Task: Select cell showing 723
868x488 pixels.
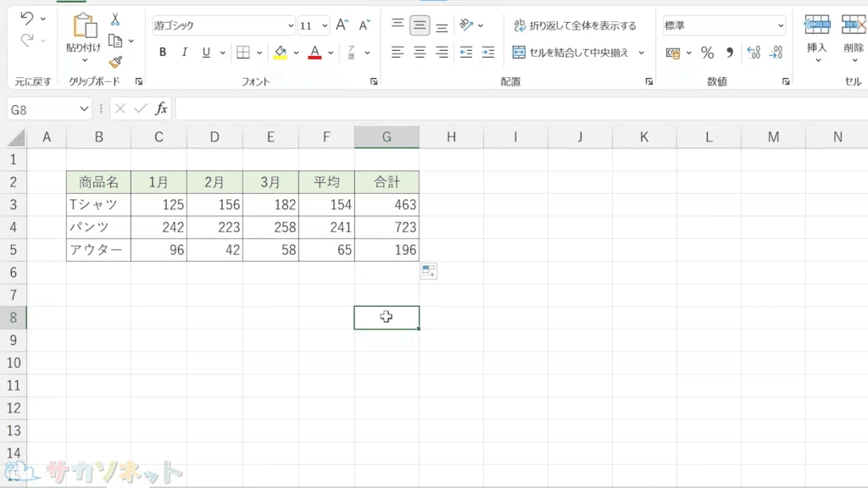Action: tap(387, 227)
